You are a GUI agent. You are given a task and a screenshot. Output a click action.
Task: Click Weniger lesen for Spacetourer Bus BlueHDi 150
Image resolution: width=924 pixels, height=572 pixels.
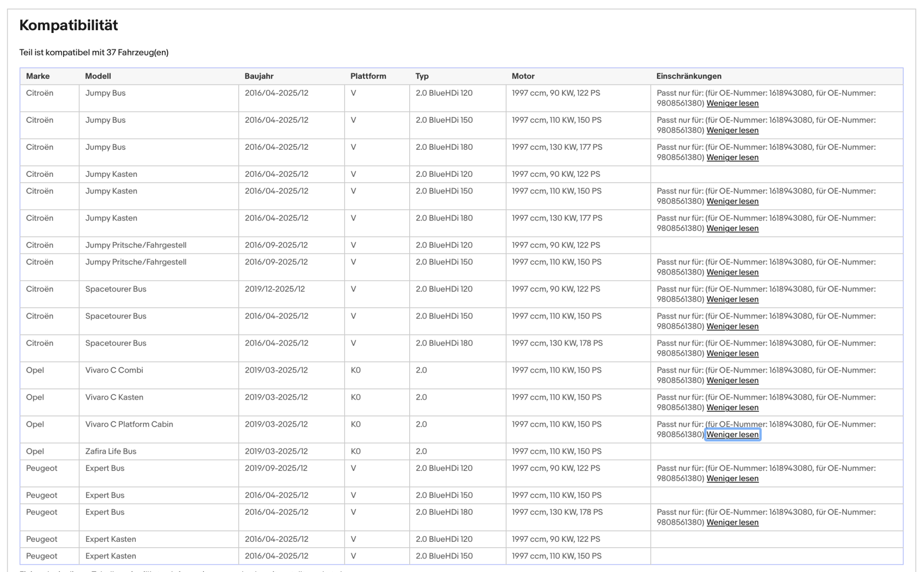point(732,326)
